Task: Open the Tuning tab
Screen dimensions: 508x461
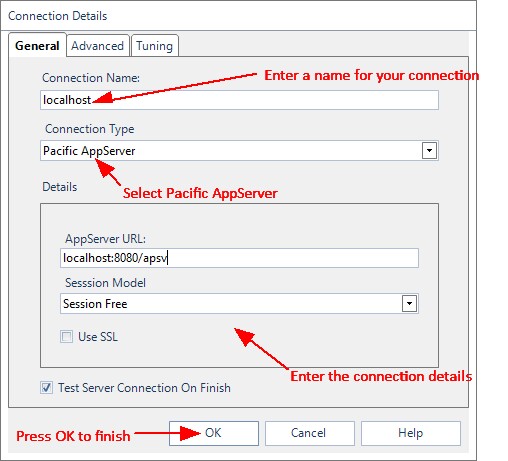Action: pos(155,46)
